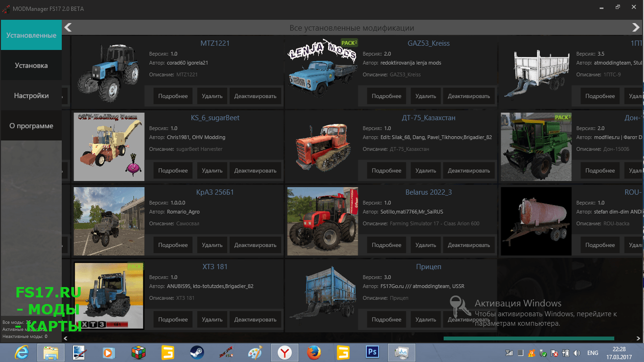Open Internet Explorer from the taskbar

(22, 353)
